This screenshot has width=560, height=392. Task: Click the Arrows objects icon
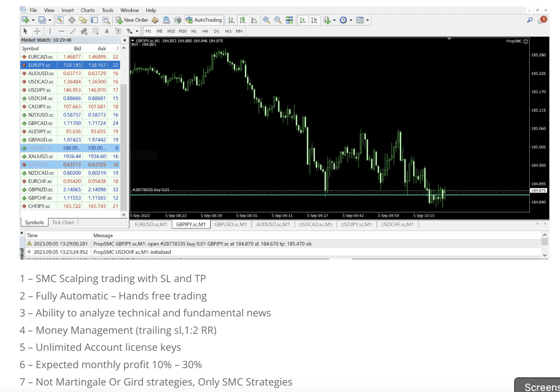(x=129, y=31)
